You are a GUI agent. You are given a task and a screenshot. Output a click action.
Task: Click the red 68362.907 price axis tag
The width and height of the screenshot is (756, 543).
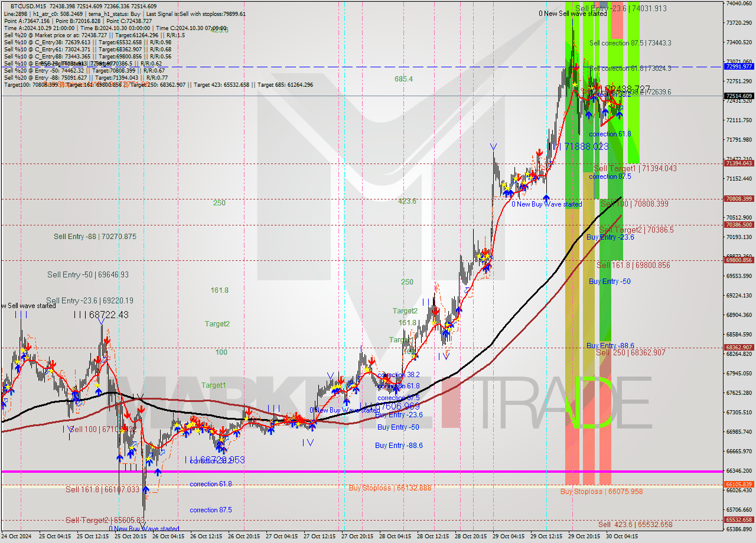[739, 348]
